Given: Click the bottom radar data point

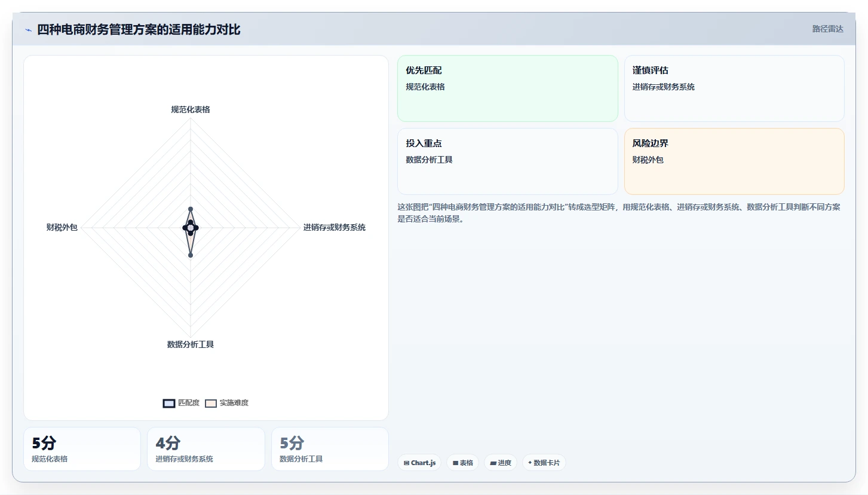Looking at the screenshot, I should click(x=191, y=255).
